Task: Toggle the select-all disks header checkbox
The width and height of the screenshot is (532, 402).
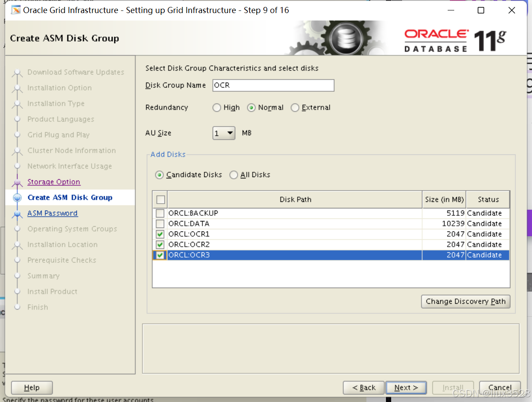Action: (160, 200)
